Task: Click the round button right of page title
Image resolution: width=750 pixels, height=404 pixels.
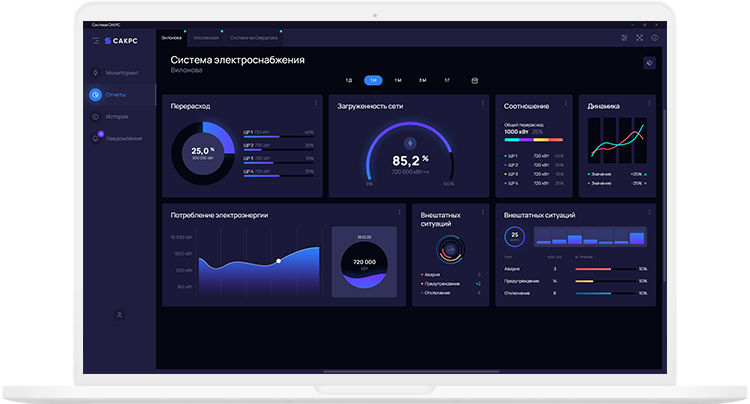Action: pyautogui.click(x=649, y=63)
